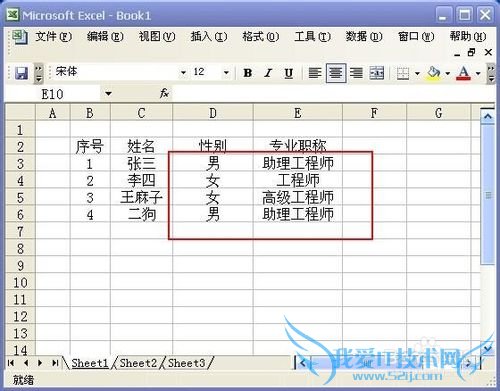Open font size dropdown

coord(226,72)
